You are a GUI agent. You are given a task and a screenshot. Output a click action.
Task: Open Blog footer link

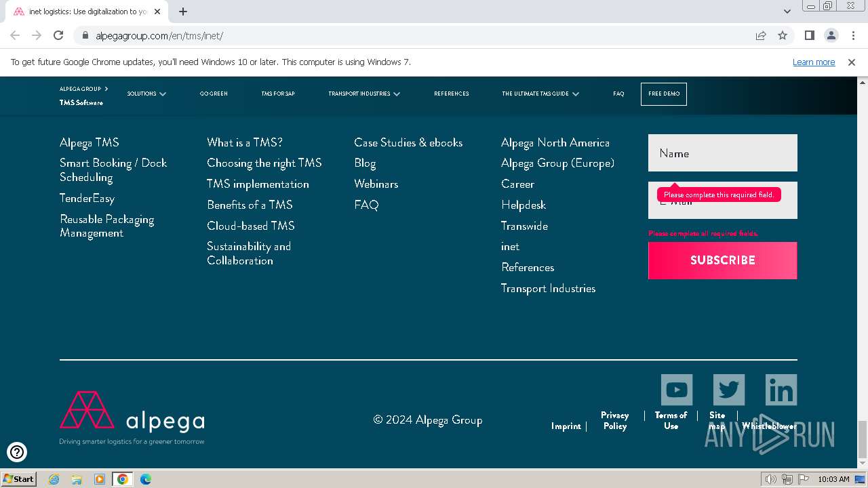tap(365, 163)
